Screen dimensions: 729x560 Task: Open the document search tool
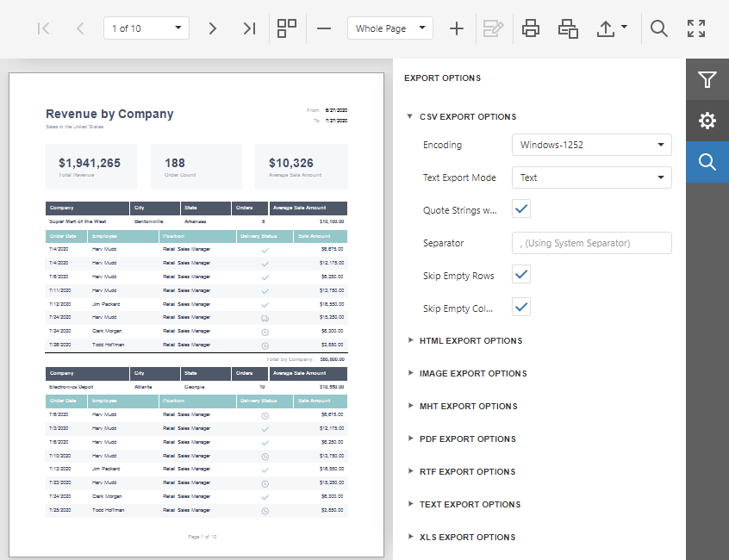pyautogui.click(x=658, y=28)
